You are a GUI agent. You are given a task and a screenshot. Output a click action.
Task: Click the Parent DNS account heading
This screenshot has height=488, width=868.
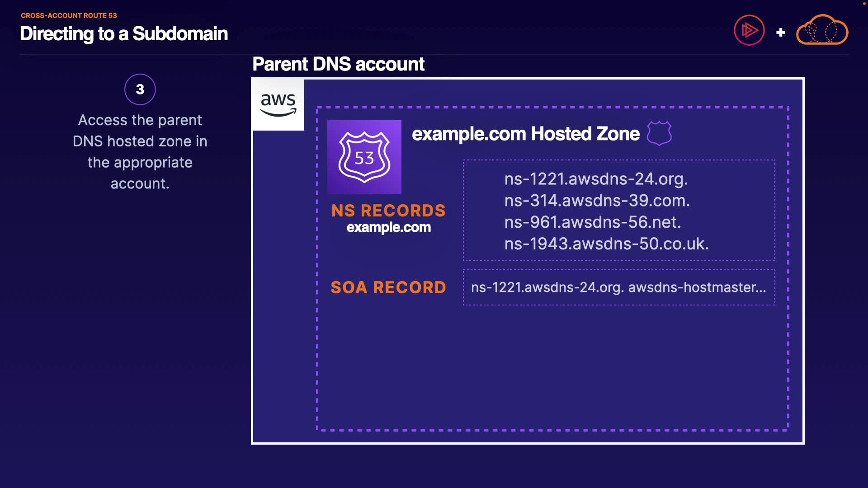click(x=338, y=64)
